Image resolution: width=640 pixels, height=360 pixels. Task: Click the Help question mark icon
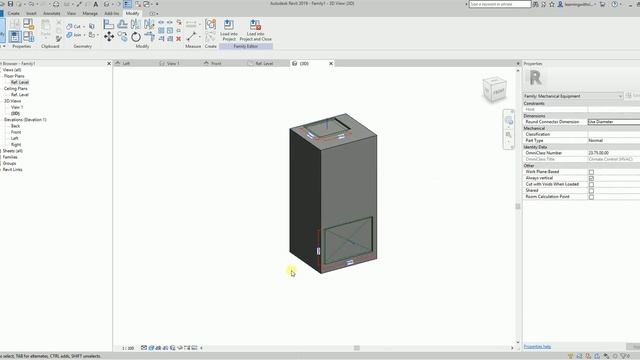(615, 4)
